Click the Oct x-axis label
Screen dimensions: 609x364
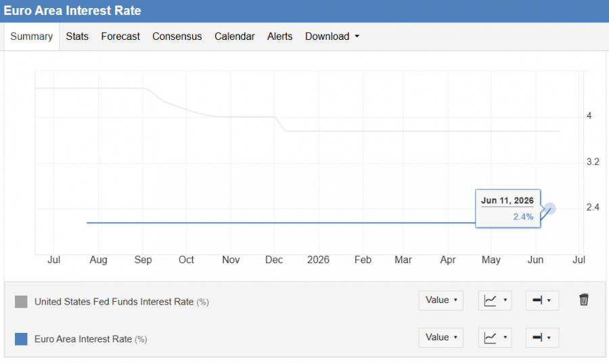(186, 260)
